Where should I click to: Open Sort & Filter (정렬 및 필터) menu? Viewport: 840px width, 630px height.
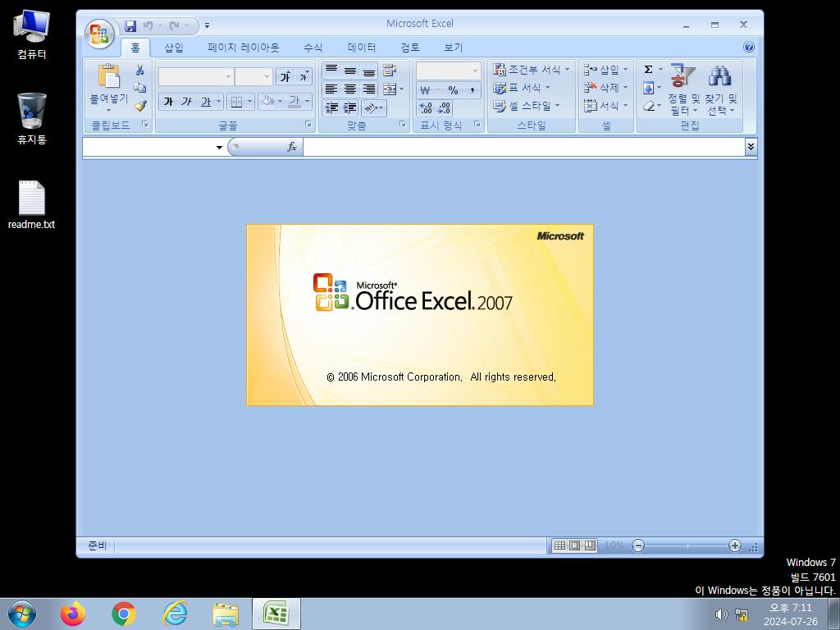coord(683,89)
